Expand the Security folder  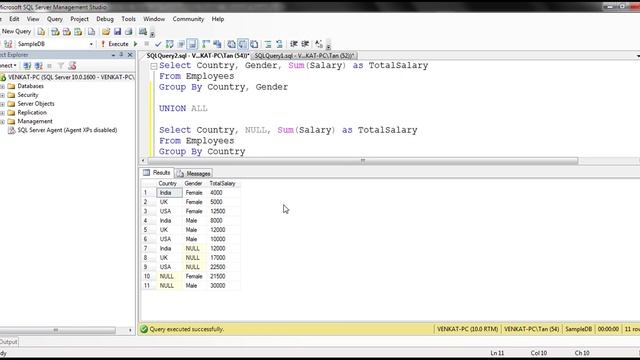(x=2, y=95)
